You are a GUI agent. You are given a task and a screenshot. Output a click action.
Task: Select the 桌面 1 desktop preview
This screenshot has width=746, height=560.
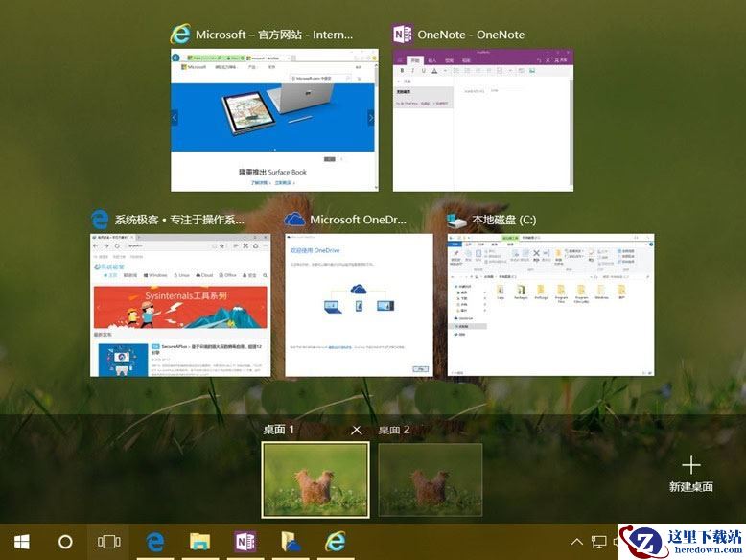315,479
